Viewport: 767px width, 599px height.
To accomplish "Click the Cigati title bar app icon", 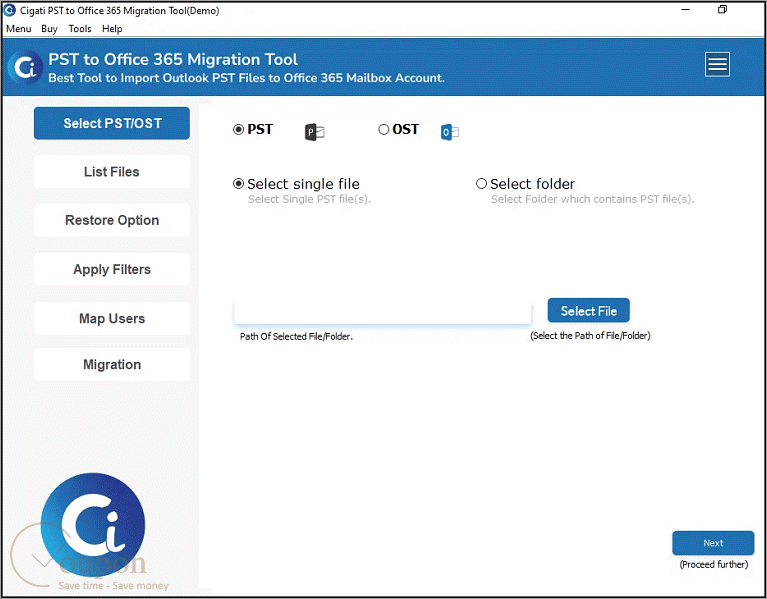I will 9,10.
